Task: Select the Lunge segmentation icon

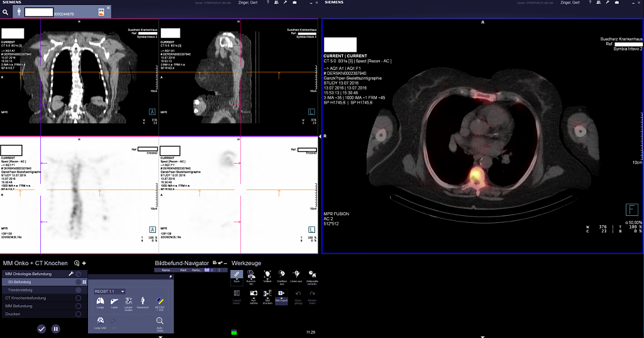Action: (x=100, y=301)
